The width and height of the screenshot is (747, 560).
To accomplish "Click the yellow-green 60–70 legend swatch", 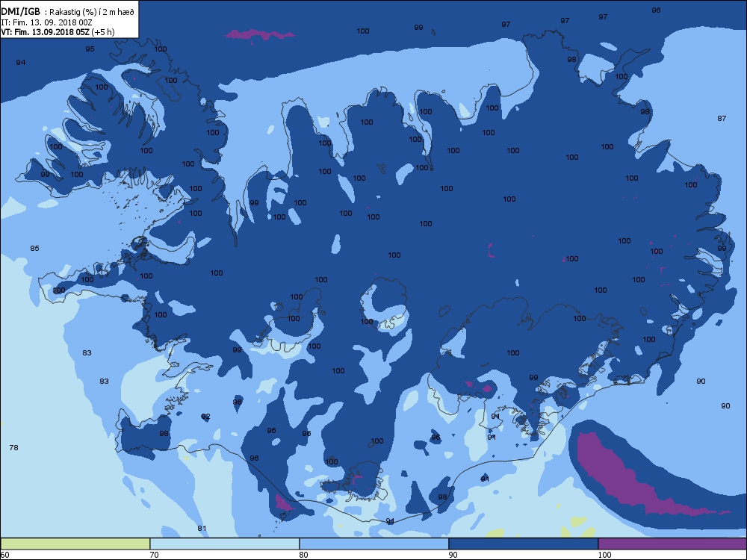I will coord(75,544).
